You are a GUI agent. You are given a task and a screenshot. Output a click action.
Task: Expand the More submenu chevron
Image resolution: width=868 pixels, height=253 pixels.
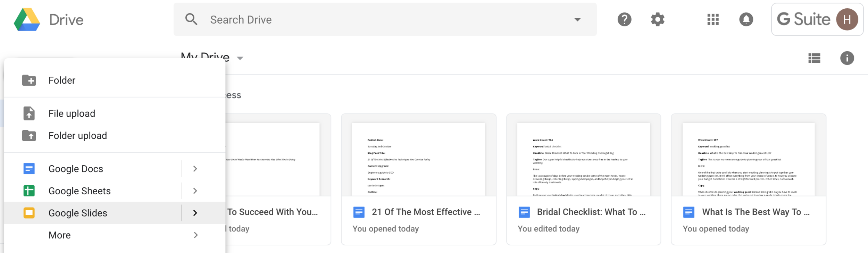196,235
